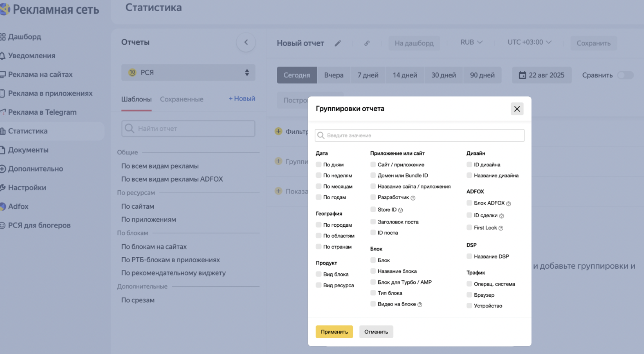Click the Введите значение search field
Screen dimensions: 644x354
pos(420,135)
